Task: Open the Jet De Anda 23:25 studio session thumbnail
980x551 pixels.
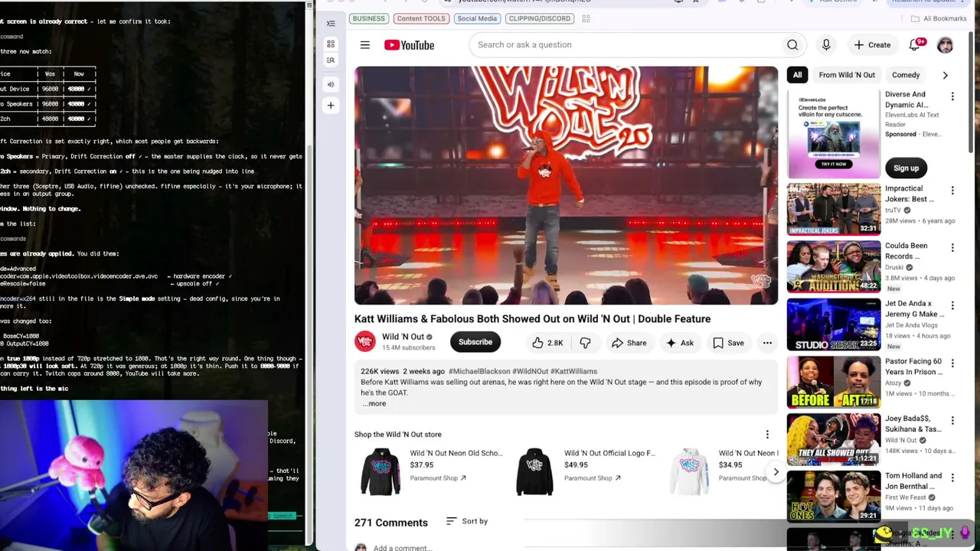Action: point(834,324)
